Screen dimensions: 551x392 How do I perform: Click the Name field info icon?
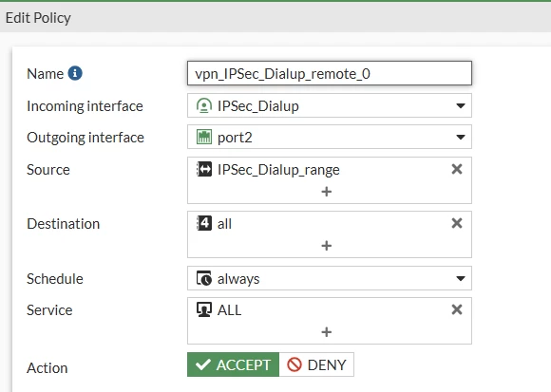point(75,73)
